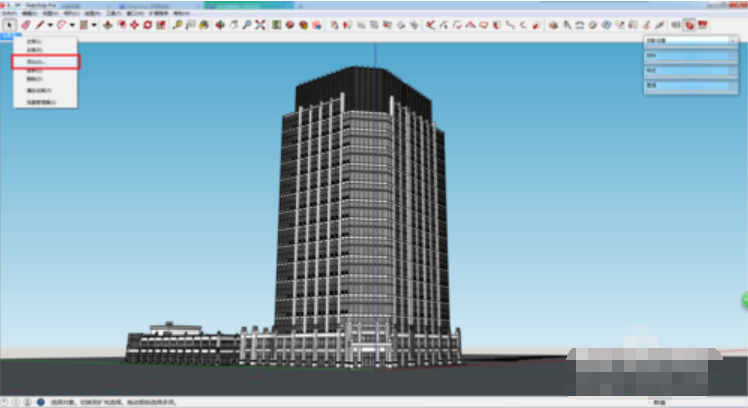
Task: Click the Send to LayOut icon
Action: 317,25
